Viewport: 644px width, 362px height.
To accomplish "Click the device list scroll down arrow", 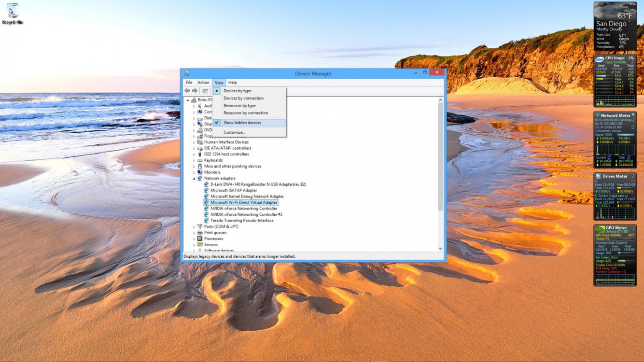I will (440, 249).
